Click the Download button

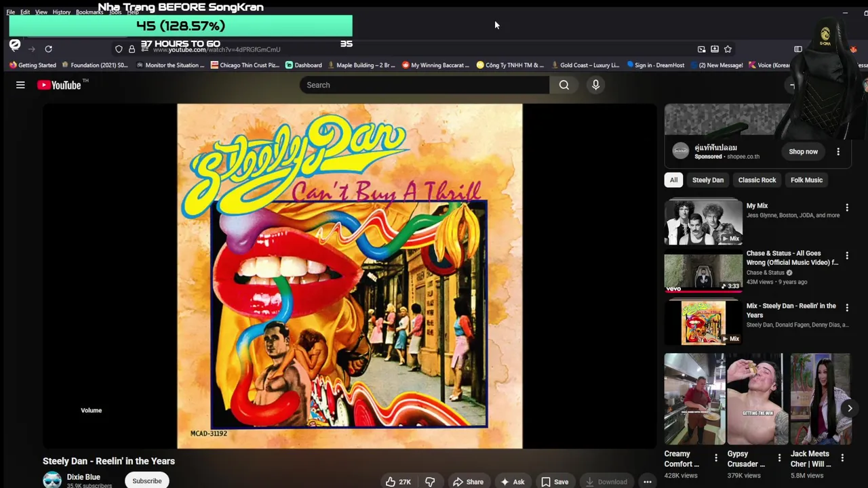[606, 481]
